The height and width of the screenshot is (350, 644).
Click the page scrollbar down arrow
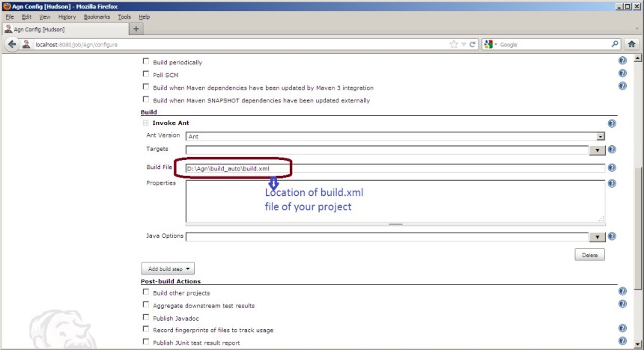[637, 344]
